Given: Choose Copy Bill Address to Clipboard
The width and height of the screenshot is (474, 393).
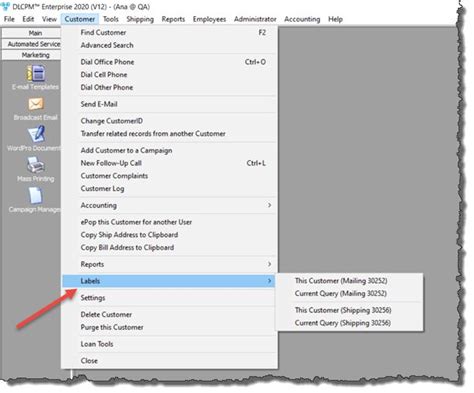Looking at the screenshot, I should [x=170, y=247].
